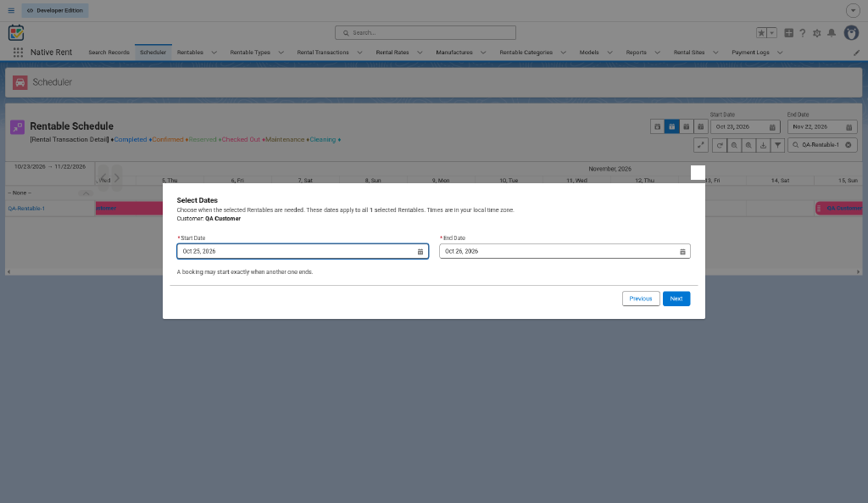Focus the modal End Date field Oct 26, 2026
Viewport: 868px width, 503px height.
(x=565, y=251)
